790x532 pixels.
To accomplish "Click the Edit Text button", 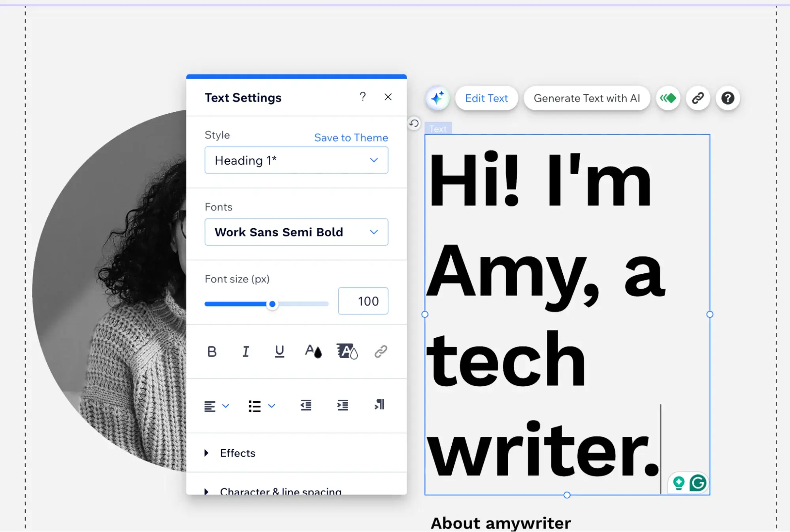I will (x=486, y=98).
